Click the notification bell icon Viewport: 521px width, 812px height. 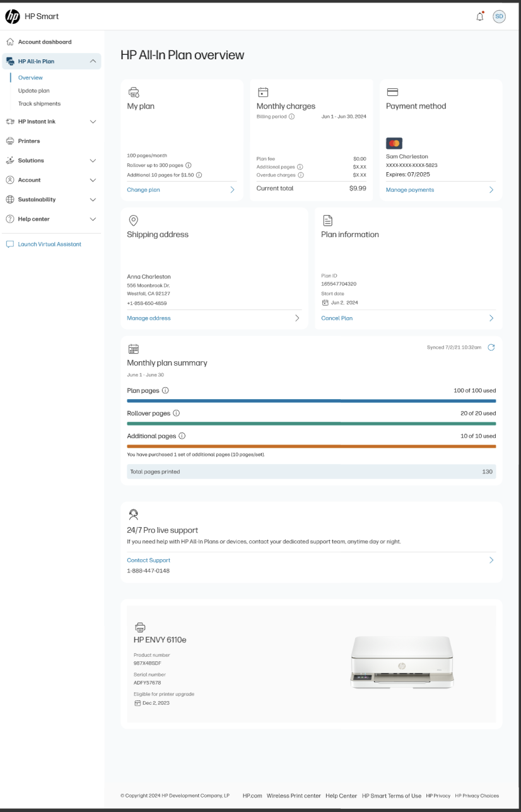point(480,16)
